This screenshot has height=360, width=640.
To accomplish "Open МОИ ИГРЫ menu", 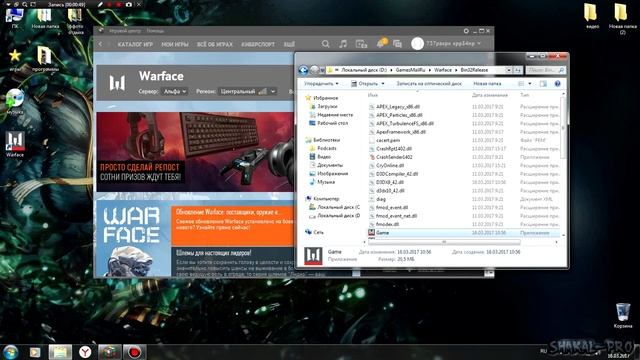I will click(x=175, y=44).
